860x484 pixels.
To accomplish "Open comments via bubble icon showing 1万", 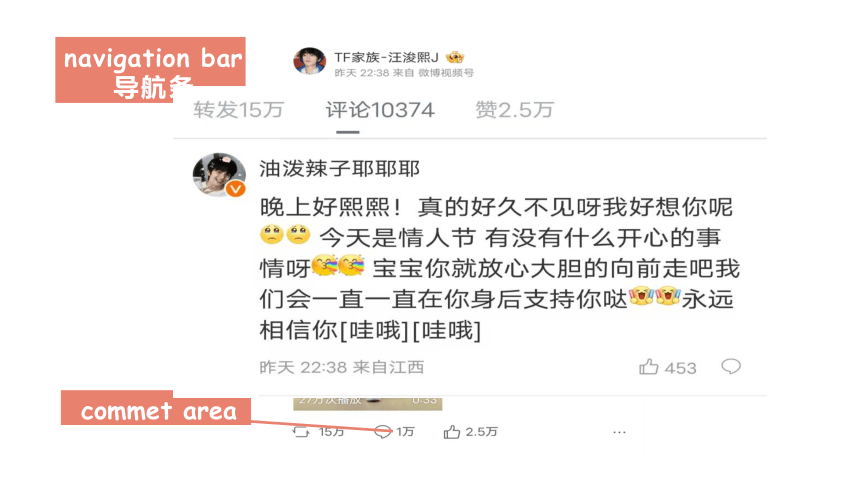I will tap(383, 432).
